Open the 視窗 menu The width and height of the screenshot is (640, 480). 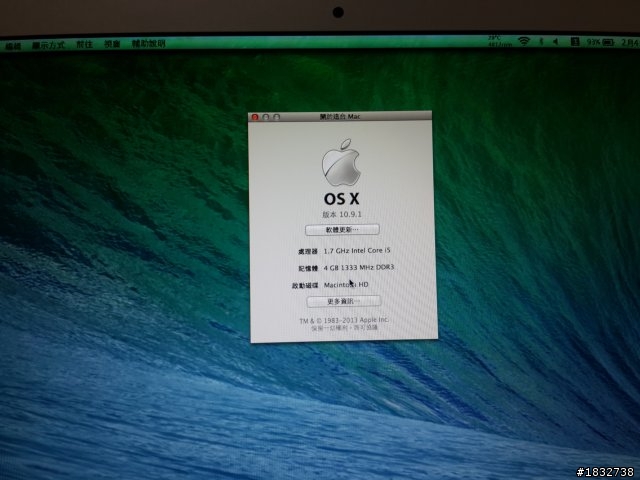[112, 44]
